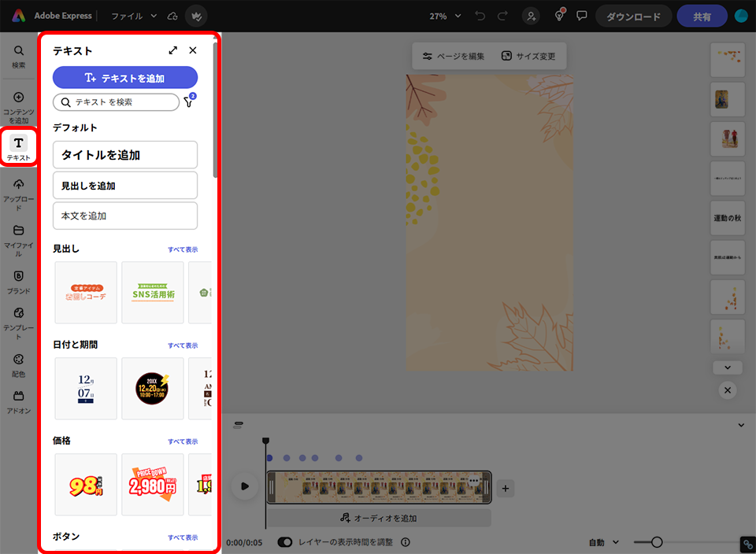
Task: Click ページを編集 in the canvas toolbar
Action: [454, 57]
